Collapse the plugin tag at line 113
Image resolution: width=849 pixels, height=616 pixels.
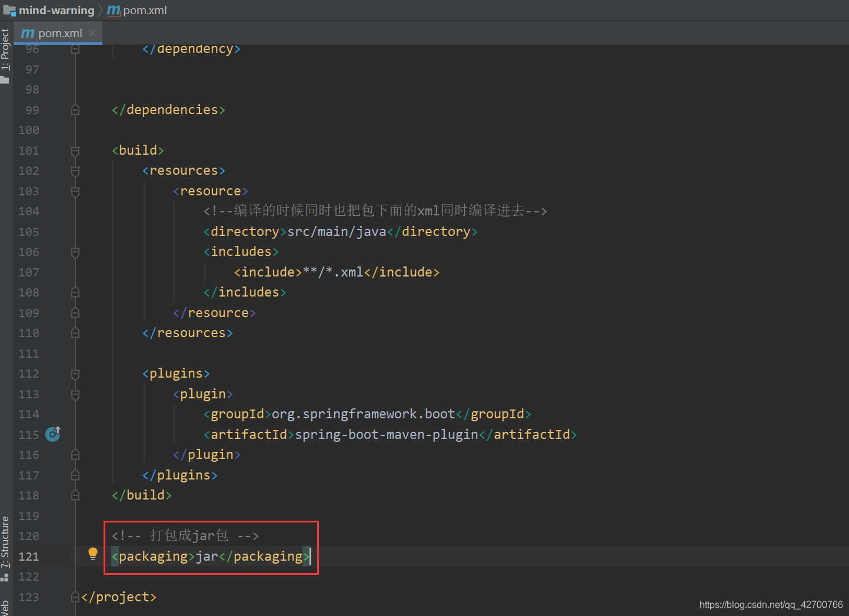pos(75,395)
